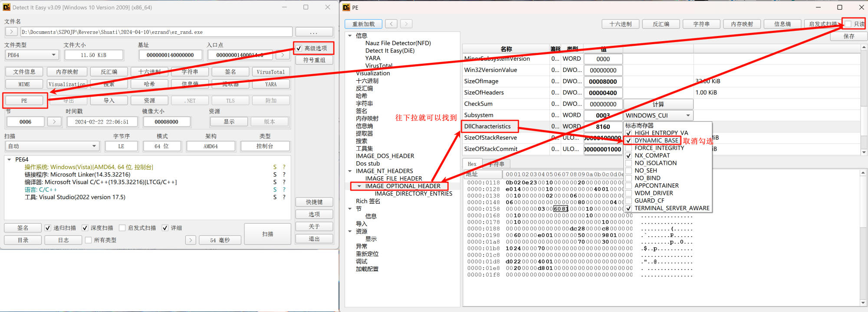Click the arrow button next to section count 0006
Image resolution: width=868 pixels, height=312 pixels.
click(54, 122)
